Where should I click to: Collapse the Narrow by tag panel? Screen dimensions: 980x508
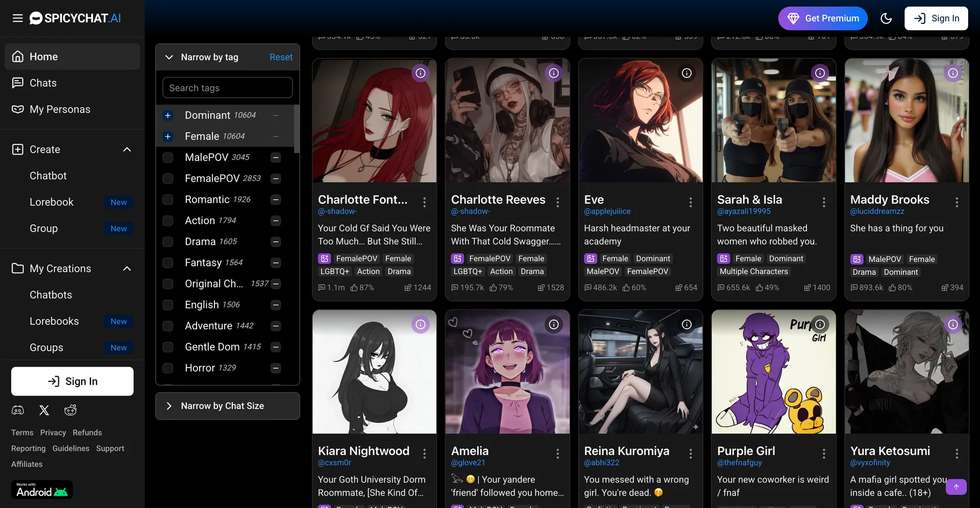tap(169, 57)
